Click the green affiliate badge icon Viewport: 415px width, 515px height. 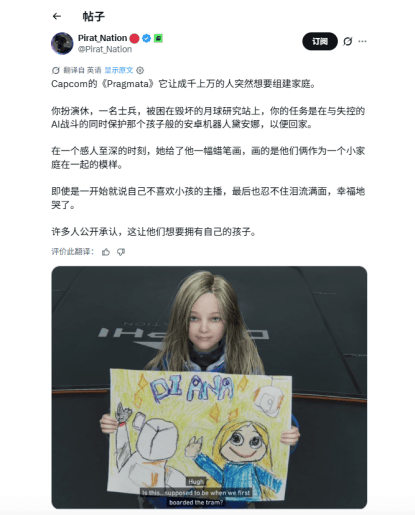[158, 38]
